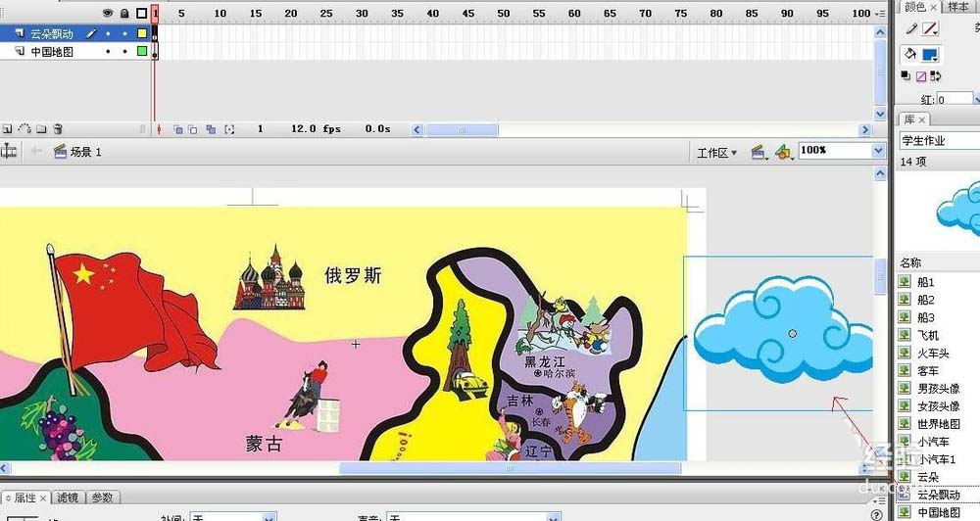Enable onion skin outlines
Screen dimensions: 980x521
tap(193, 129)
